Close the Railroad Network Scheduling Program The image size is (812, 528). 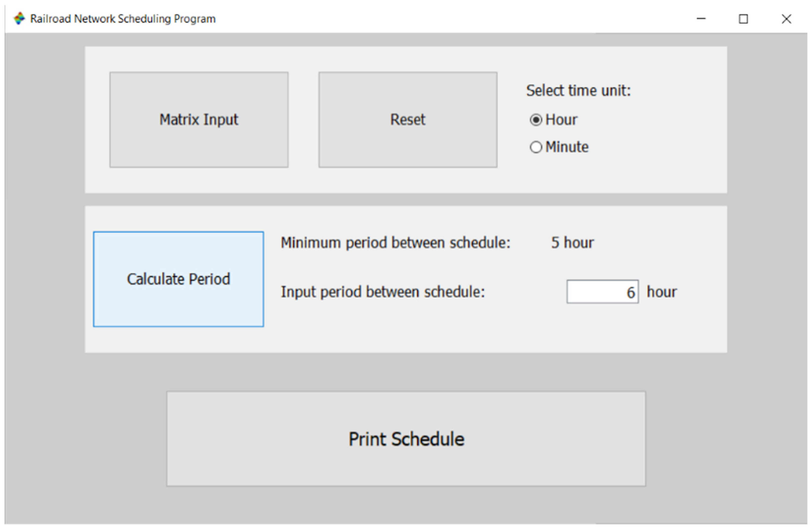click(786, 18)
